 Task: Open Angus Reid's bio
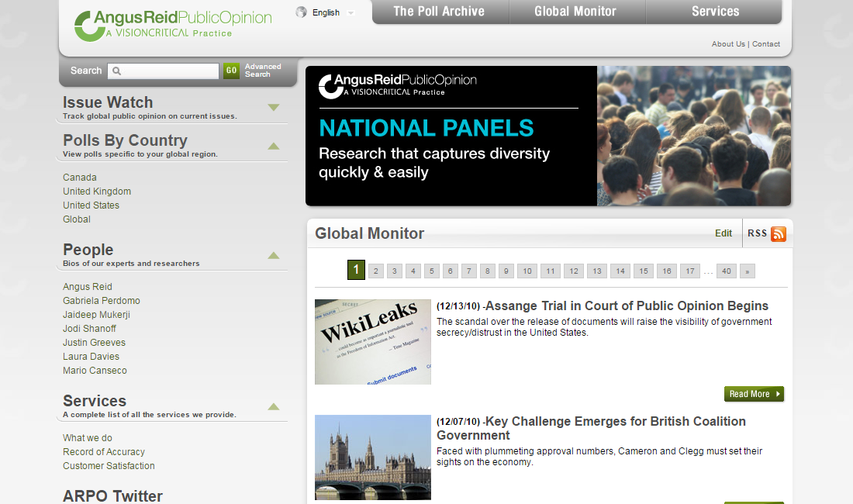click(x=88, y=287)
